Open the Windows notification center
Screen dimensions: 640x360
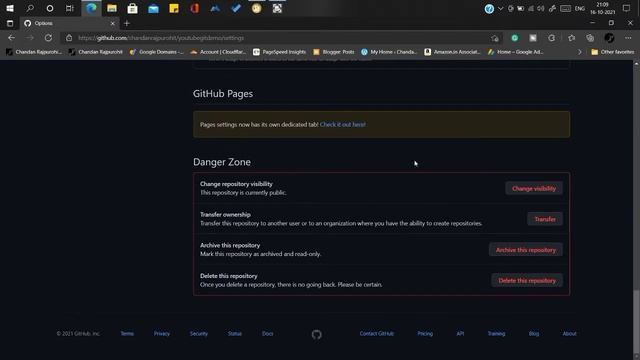(627, 8)
